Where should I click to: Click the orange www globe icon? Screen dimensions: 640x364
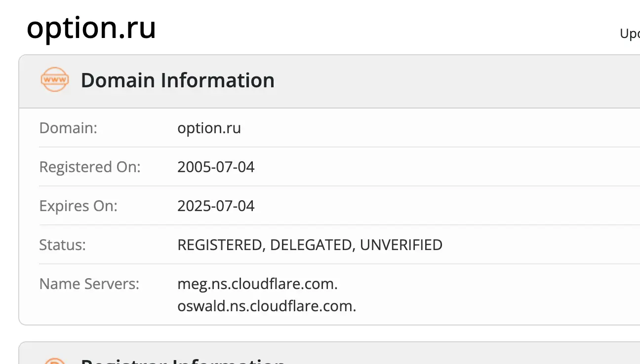tap(54, 80)
